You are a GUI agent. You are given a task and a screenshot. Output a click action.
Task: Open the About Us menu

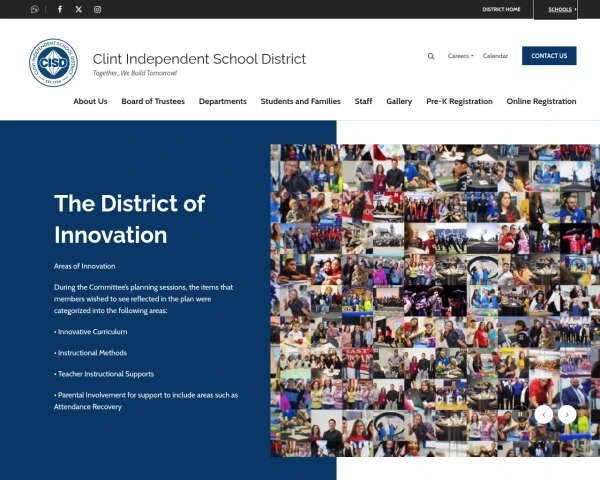90,101
